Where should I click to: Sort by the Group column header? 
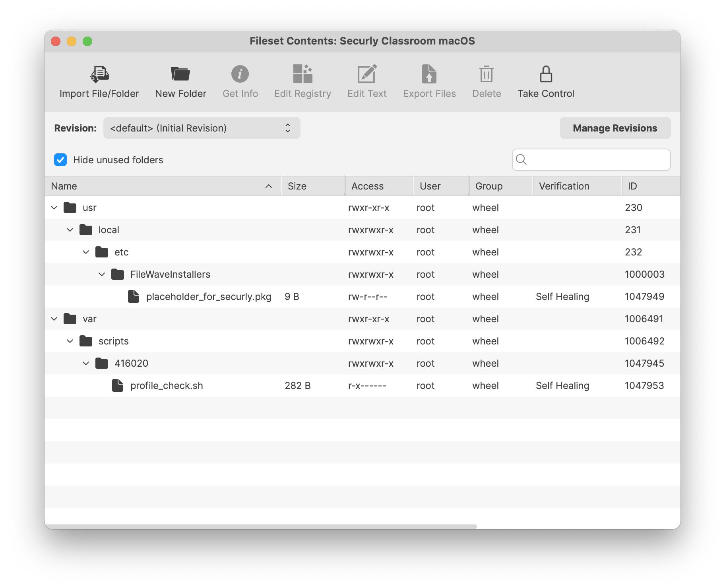coord(501,186)
